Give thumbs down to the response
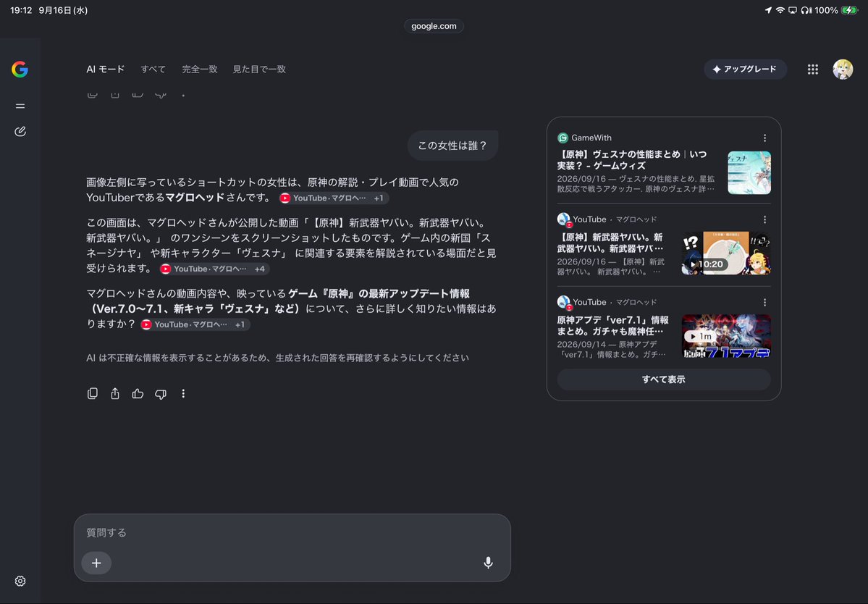The width and height of the screenshot is (868, 604). [x=161, y=394]
